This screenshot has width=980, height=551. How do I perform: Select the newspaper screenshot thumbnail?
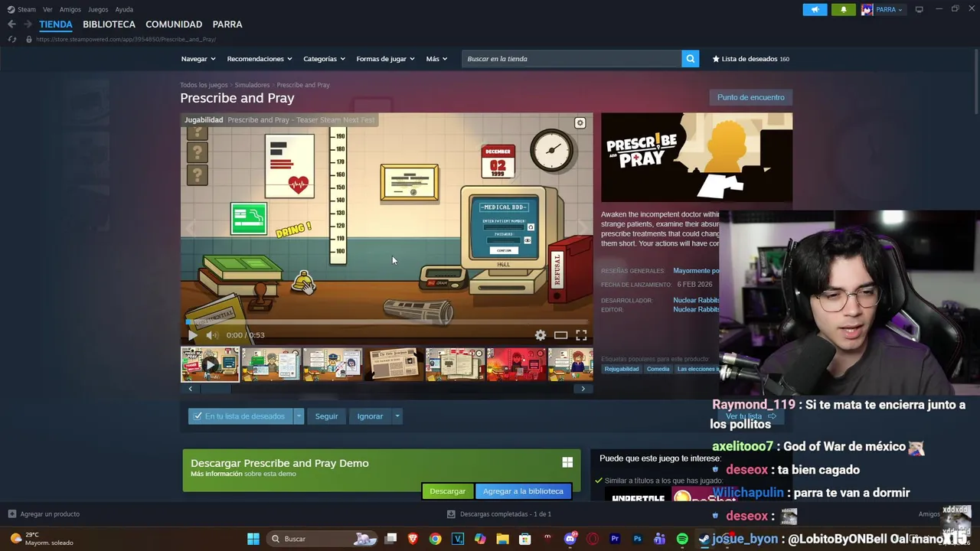[x=394, y=364]
